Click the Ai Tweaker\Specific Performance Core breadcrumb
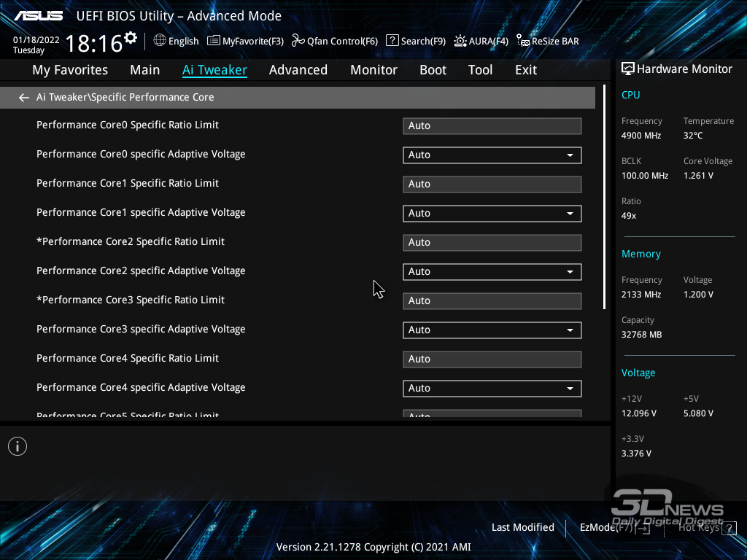This screenshot has height=560, width=747. [x=125, y=97]
